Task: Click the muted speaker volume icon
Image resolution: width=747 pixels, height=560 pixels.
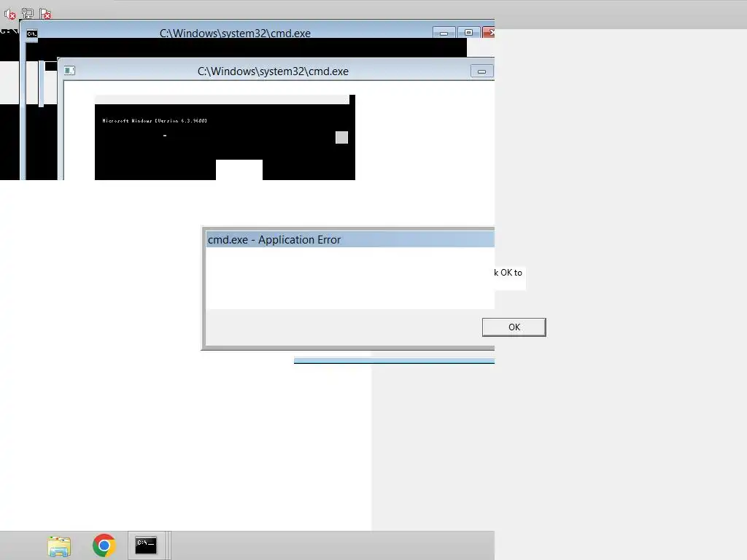Action: pos(9,15)
